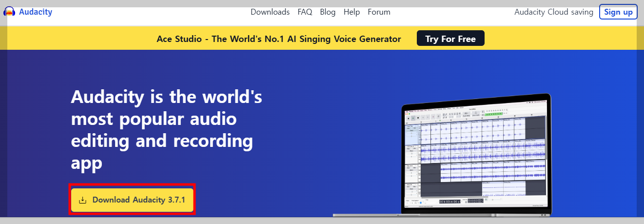Open the Help nav link

pos(351,12)
